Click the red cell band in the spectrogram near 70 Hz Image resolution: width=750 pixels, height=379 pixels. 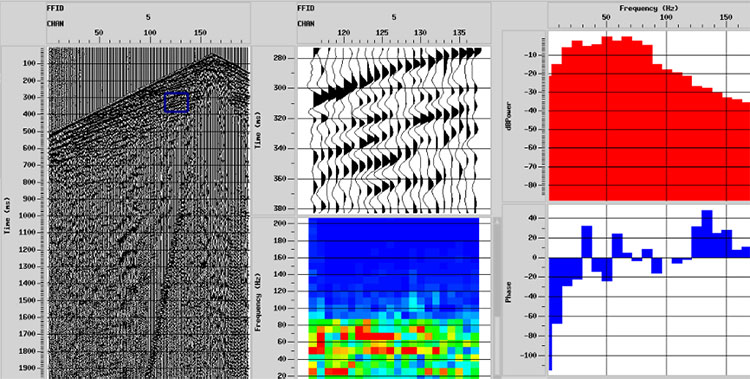pyautogui.click(x=374, y=336)
